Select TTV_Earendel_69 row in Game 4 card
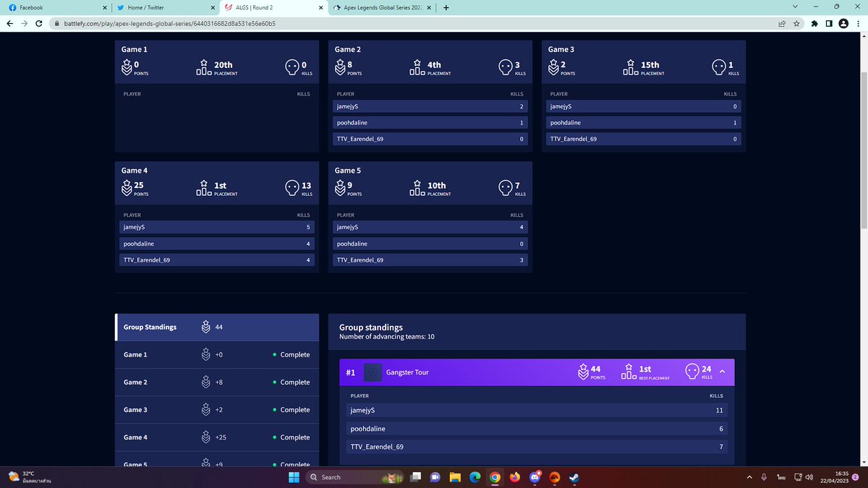The image size is (868, 488). [x=217, y=260]
